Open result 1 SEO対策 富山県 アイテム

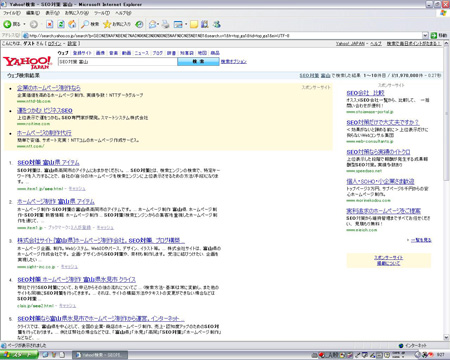pos(48,163)
